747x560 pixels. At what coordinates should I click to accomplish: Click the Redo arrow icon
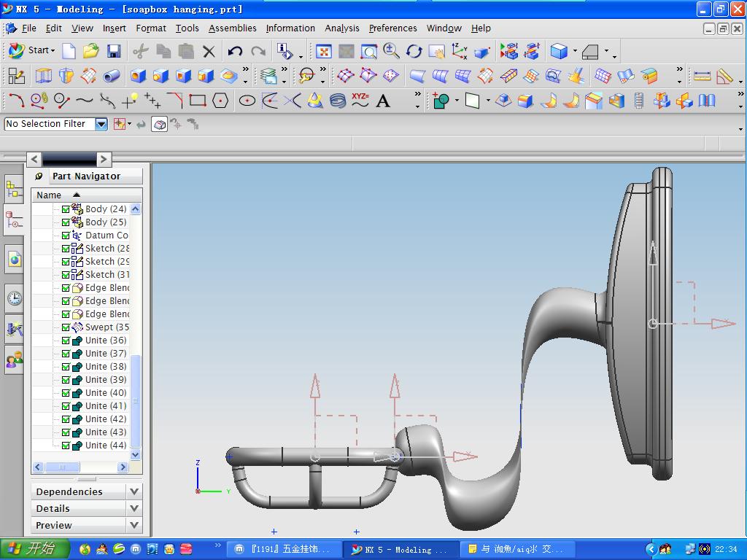tap(258, 51)
